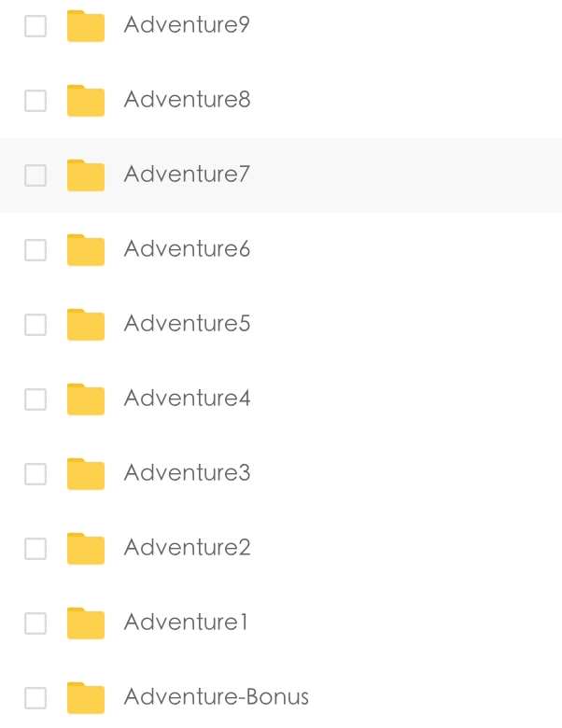Select the Adventure3 name text

(188, 473)
